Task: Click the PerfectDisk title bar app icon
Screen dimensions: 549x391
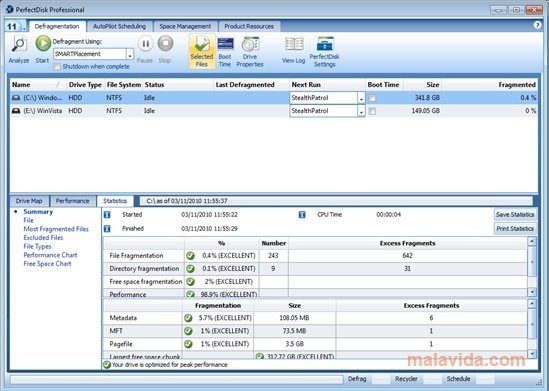Action: point(9,9)
